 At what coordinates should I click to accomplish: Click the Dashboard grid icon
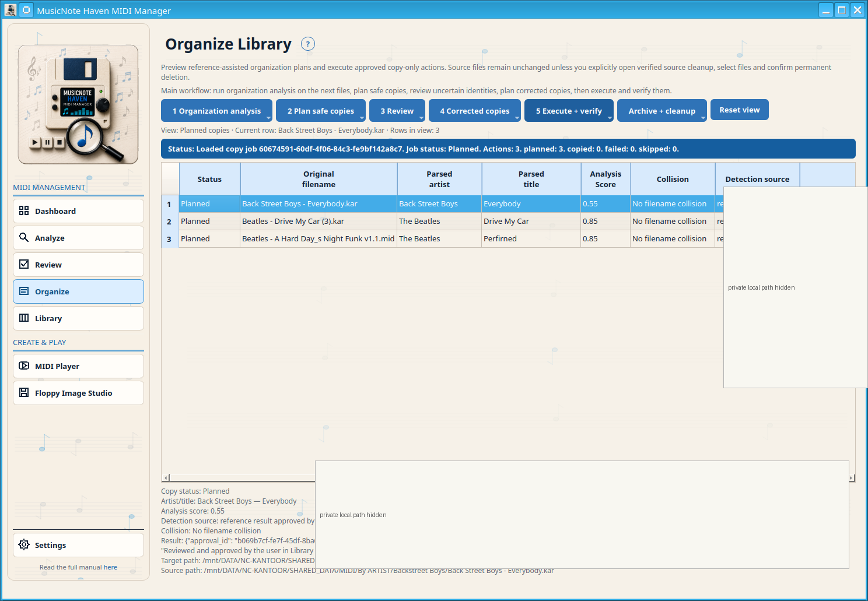(x=24, y=211)
